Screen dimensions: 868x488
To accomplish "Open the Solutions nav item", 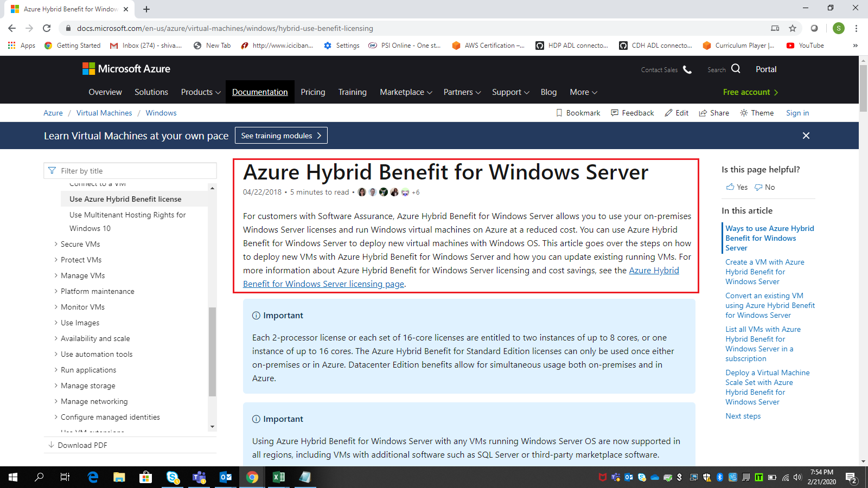I will click(x=151, y=92).
